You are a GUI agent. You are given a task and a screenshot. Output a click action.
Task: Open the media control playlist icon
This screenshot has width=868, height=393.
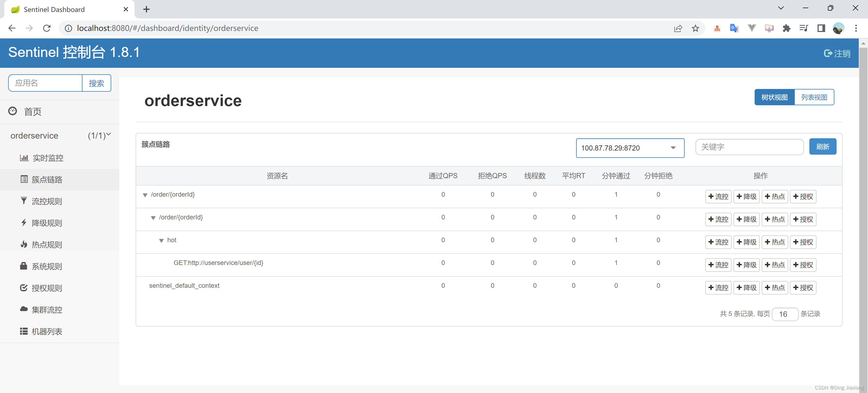(804, 28)
